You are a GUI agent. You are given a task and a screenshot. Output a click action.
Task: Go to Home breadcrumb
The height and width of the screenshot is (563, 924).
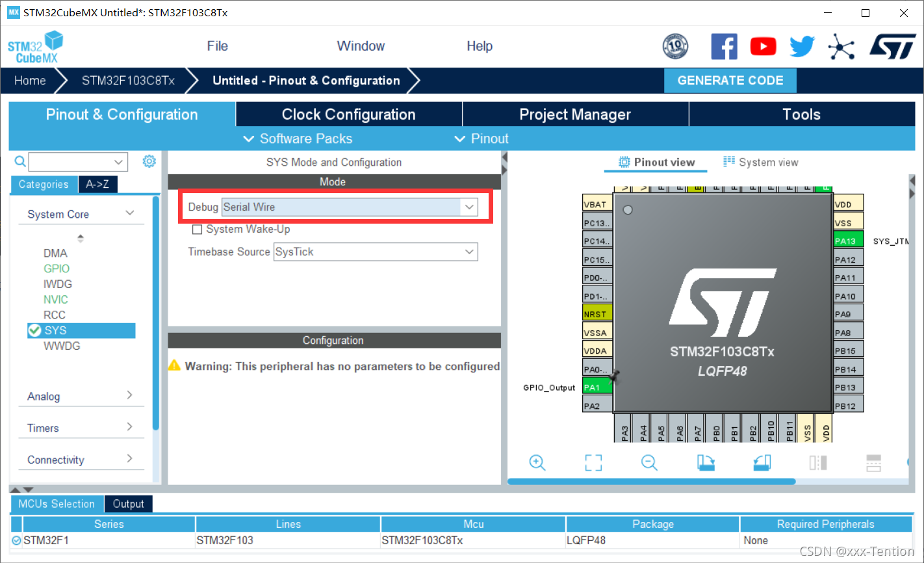click(x=30, y=81)
